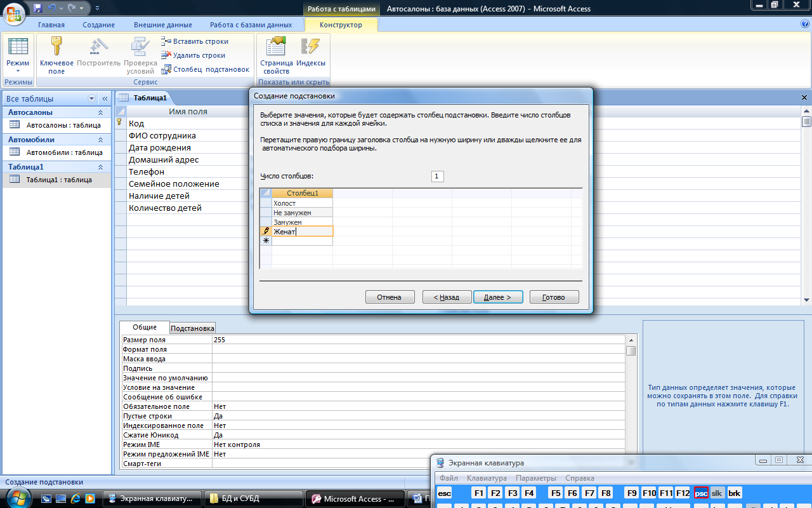Image resolution: width=812 pixels, height=508 pixels.
Task: Click the Готово button
Action: tap(554, 297)
